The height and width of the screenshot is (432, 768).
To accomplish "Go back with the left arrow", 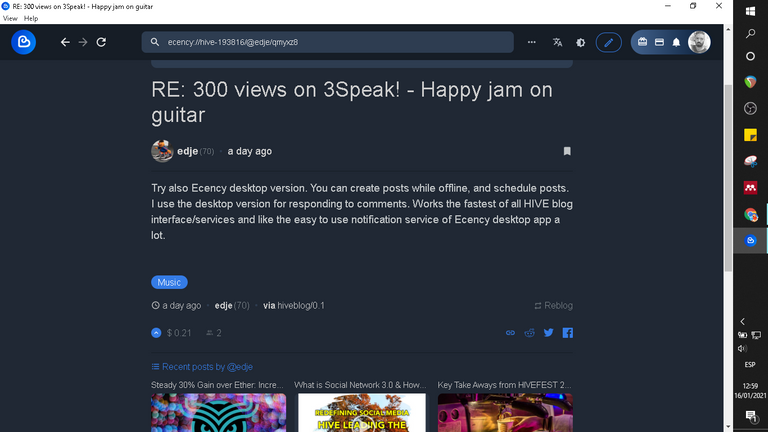I will [x=65, y=42].
